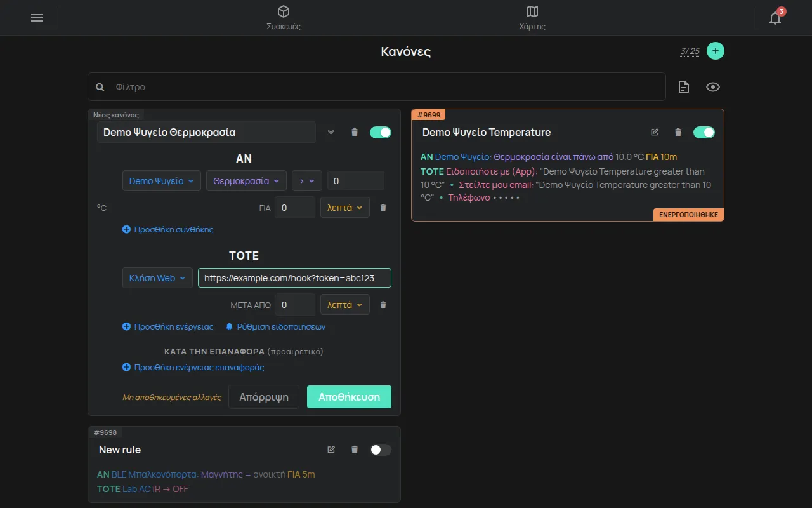Click the #9699 rule ID tag
Image resolution: width=812 pixels, height=508 pixels.
click(x=429, y=114)
